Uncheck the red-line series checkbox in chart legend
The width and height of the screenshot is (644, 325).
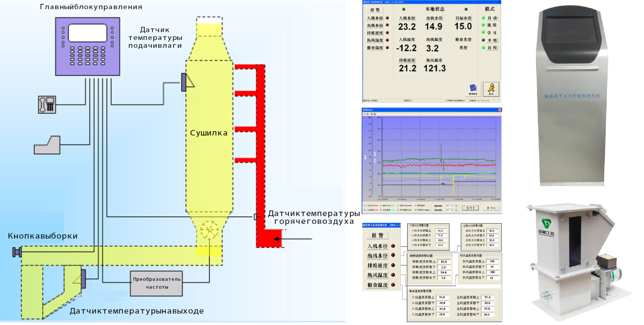pyautogui.click(x=365, y=205)
